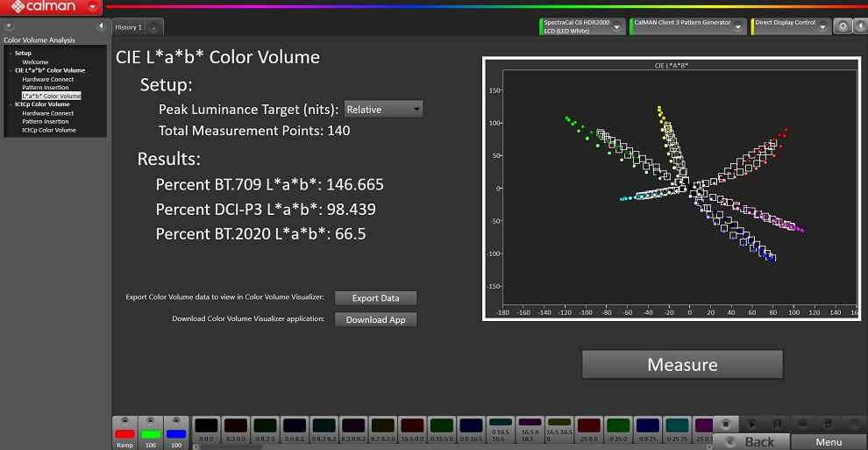Click the Percent BT.709 L*a*b*: 146.665 result
This screenshot has height=450, width=868.
click(x=269, y=184)
